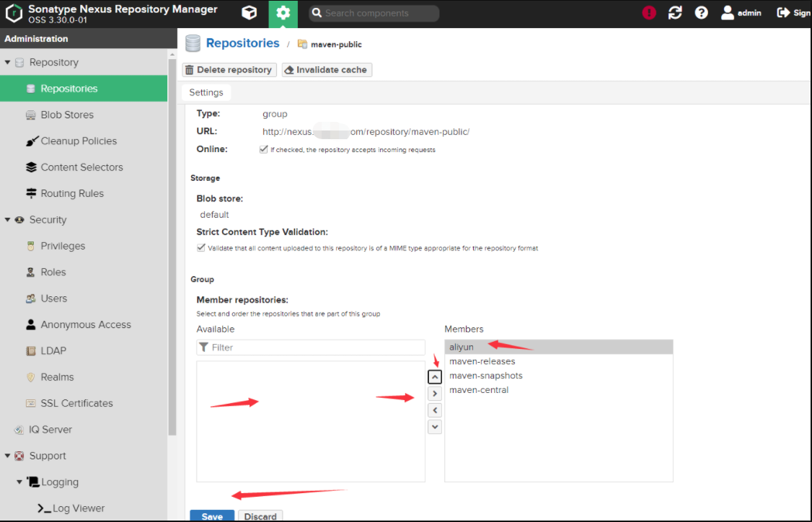Select maven-snapshots in Members list
Image resolution: width=812 pixels, height=522 pixels.
(559, 376)
